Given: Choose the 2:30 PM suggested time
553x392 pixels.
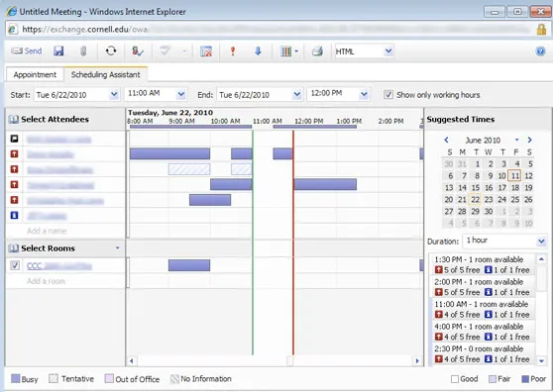Looking at the screenshot, I should pos(482,353).
